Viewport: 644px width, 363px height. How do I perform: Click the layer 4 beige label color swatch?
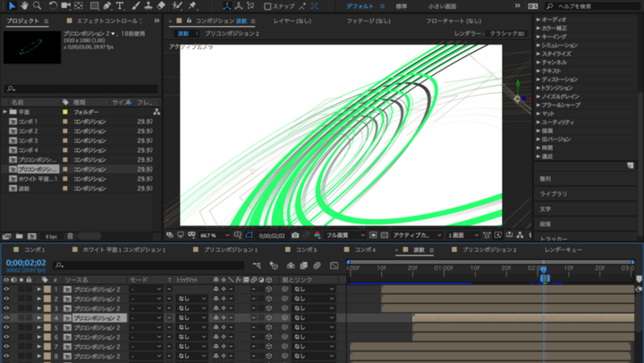pos(47,317)
